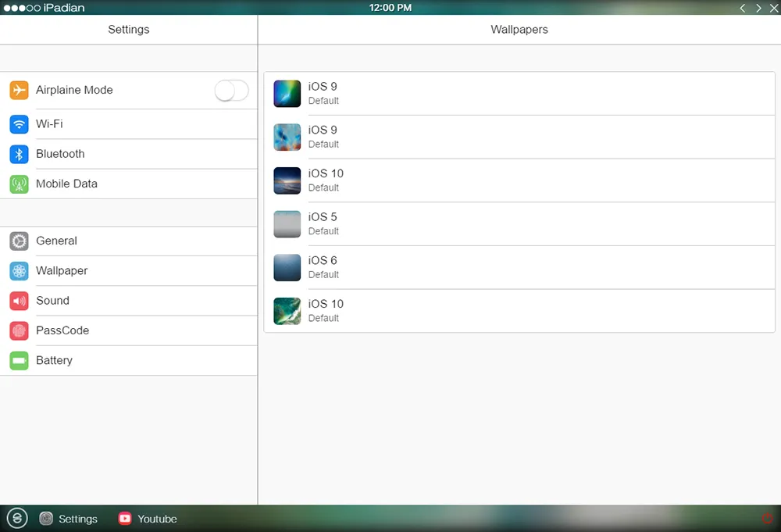Click the PassCode fingerprint icon

point(19,330)
